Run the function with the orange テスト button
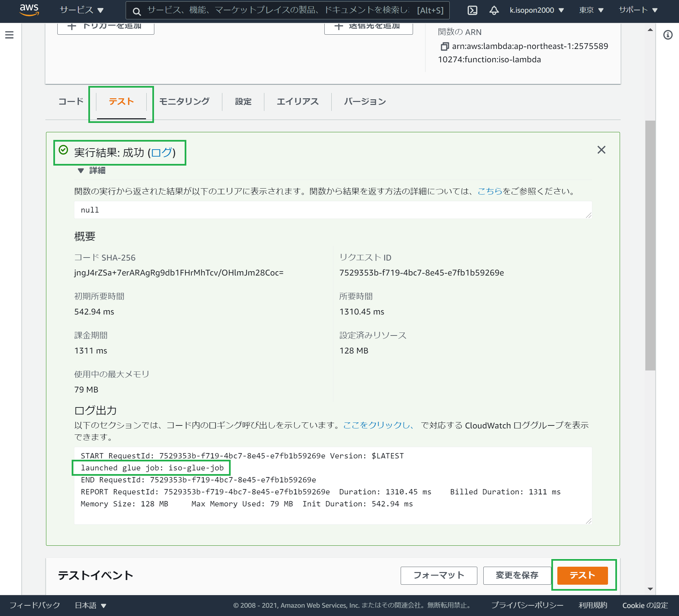The height and width of the screenshot is (616, 679). [x=584, y=575]
